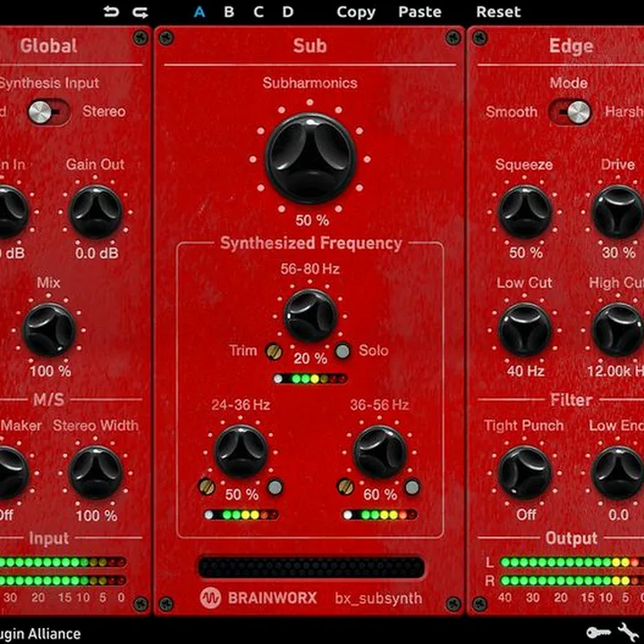644x644 pixels.
Task: Toggle the Synthesis Input stereo switch
Action: 48,112
